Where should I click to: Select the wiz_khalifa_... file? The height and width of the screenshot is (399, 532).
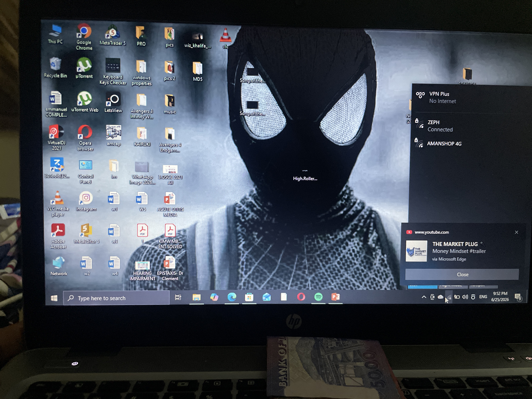coord(197,40)
